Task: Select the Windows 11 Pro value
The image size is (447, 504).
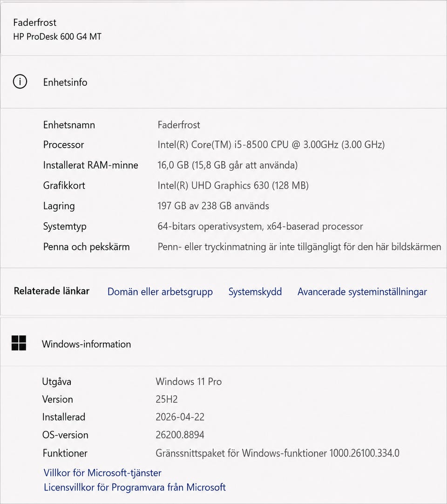Action: [189, 381]
